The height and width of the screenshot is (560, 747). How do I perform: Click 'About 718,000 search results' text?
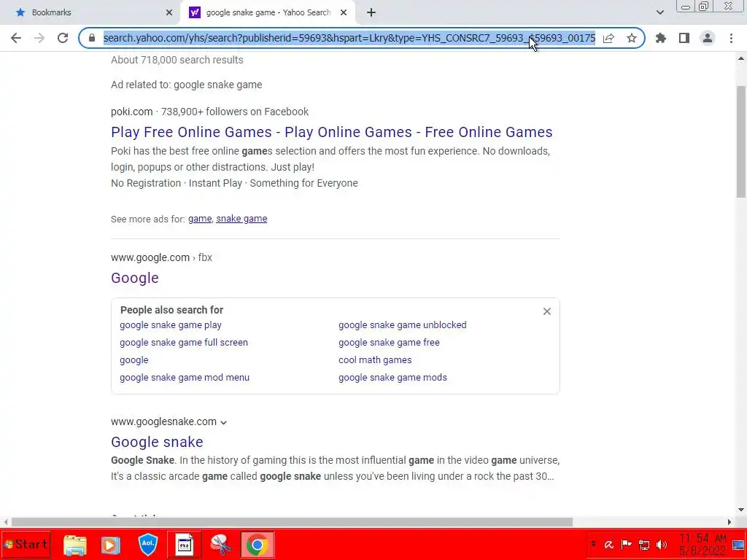(177, 60)
